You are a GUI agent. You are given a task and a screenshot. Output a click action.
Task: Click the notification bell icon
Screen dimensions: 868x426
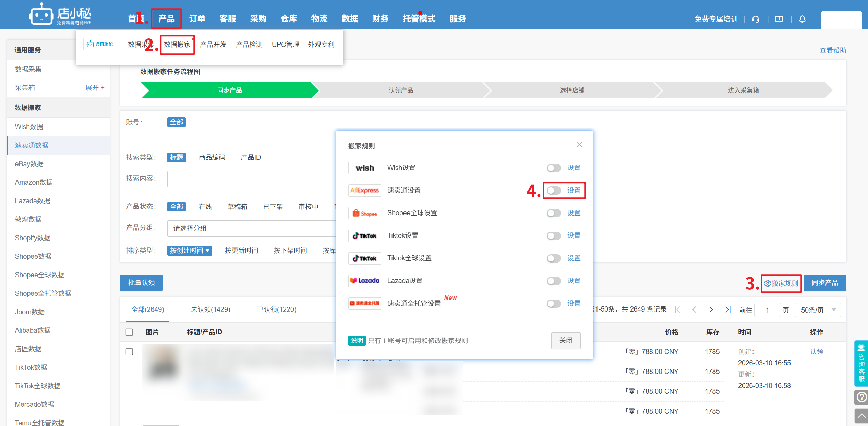[x=802, y=19]
